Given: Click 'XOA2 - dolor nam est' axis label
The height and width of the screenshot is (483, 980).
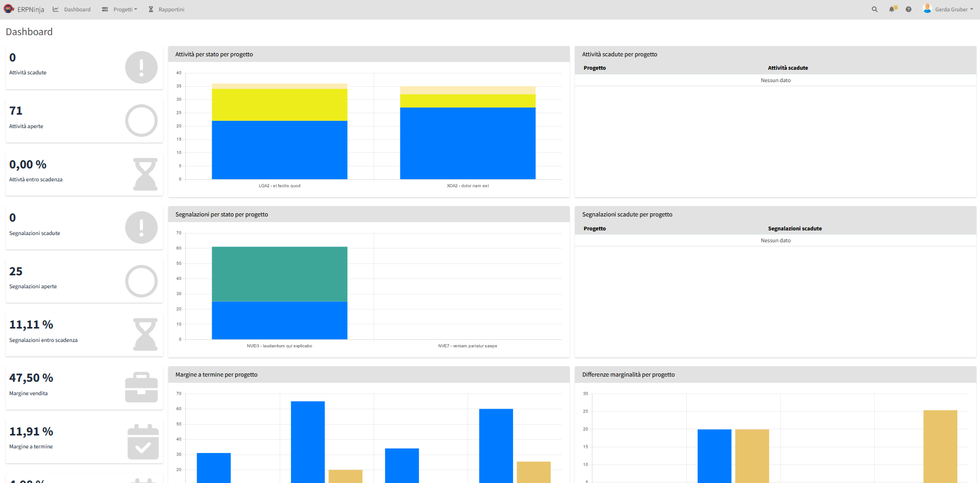Looking at the screenshot, I should [468, 185].
